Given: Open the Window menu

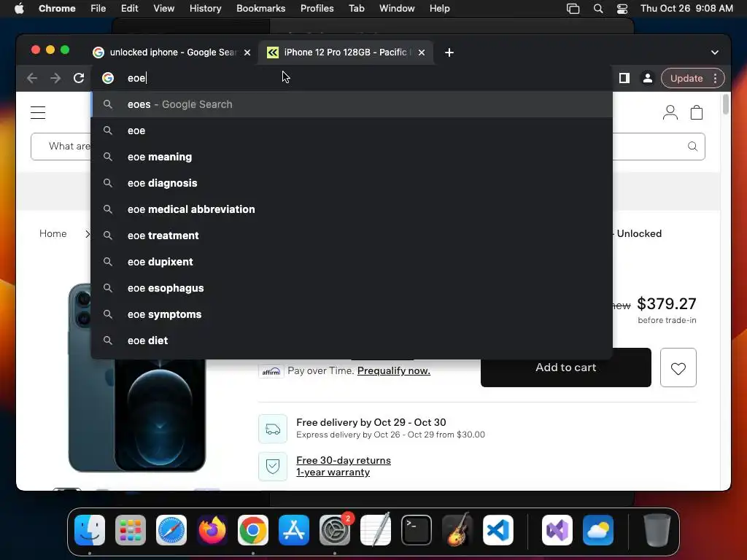Looking at the screenshot, I should (x=397, y=9).
